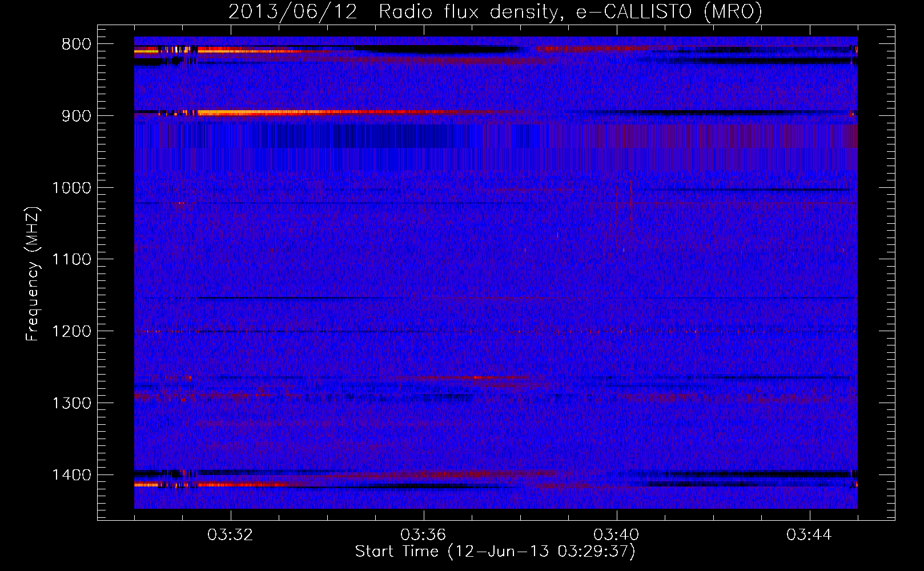Click the 'Start Time (12-Jun-13 03:29:37)' axis label
Image resolution: width=924 pixels, height=571 pixels.
click(495, 552)
